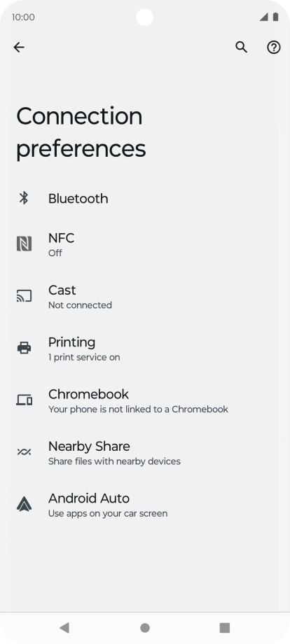The height and width of the screenshot is (644, 290).
Task: Open Android Auto settings
Action: point(145,505)
